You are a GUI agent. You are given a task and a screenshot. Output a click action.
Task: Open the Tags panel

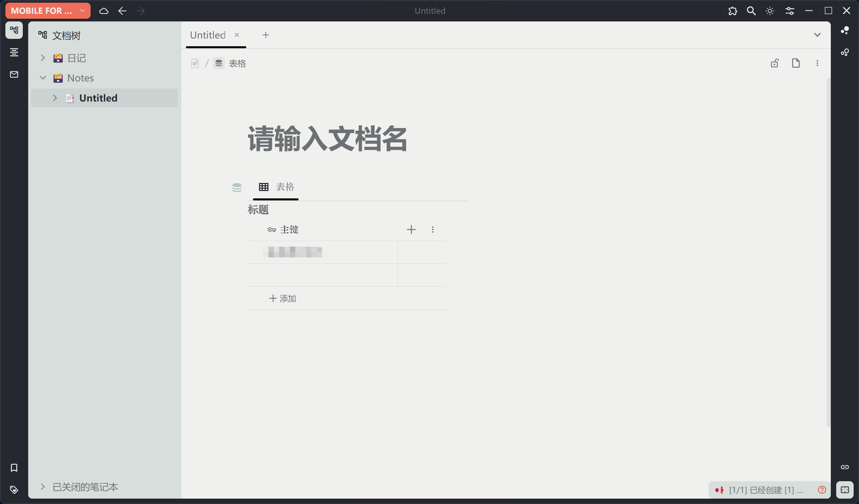tap(14, 489)
